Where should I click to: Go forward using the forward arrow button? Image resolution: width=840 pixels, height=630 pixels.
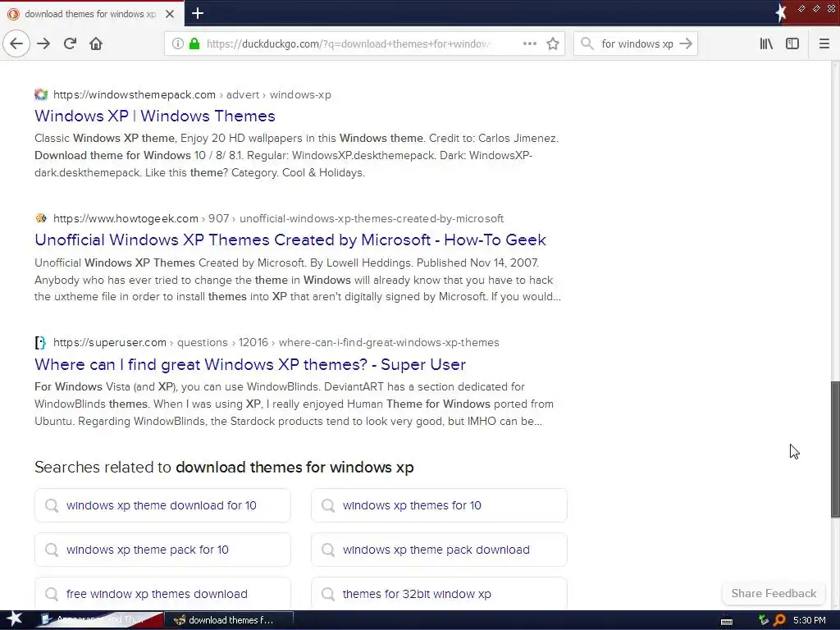pos(43,43)
